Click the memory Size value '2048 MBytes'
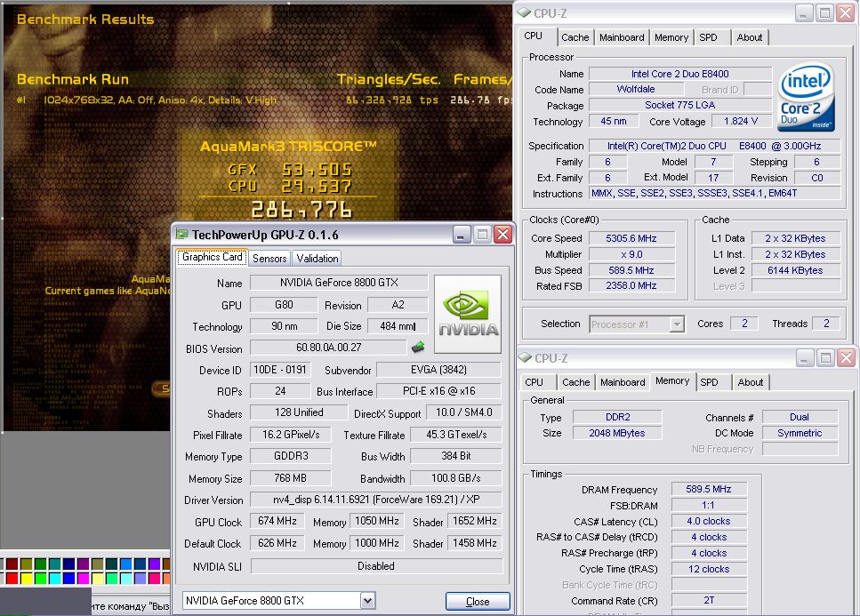This screenshot has height=616, width=860. click(x=617, y=433)
